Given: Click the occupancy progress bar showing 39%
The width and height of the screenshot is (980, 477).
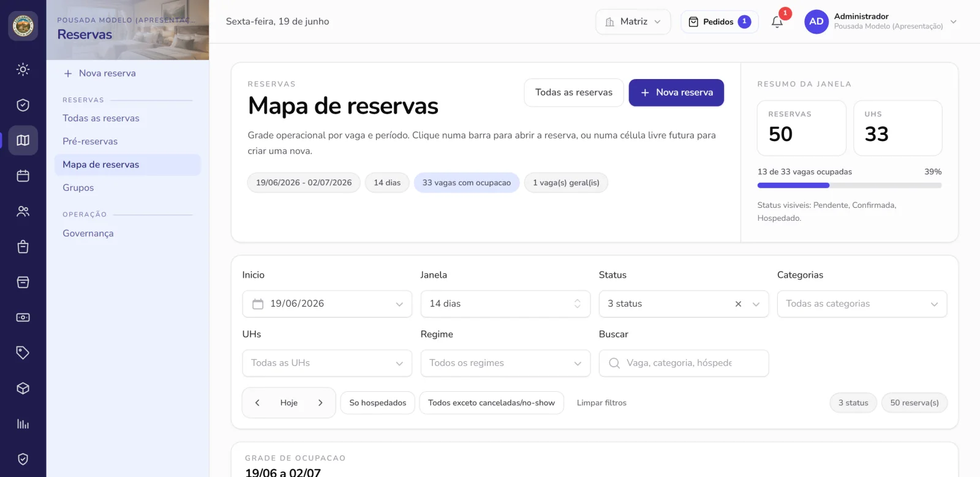Looking at the screenshot, I should click(x=850, y=185).
